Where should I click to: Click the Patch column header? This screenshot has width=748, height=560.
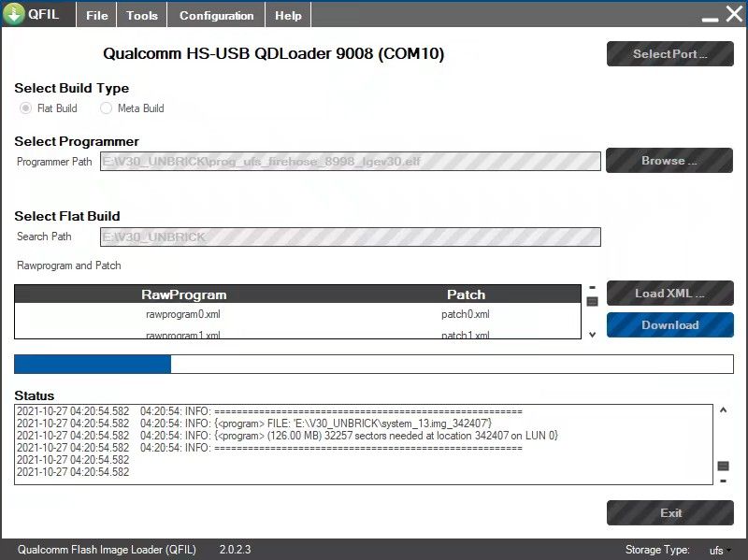tap(466, 294)
